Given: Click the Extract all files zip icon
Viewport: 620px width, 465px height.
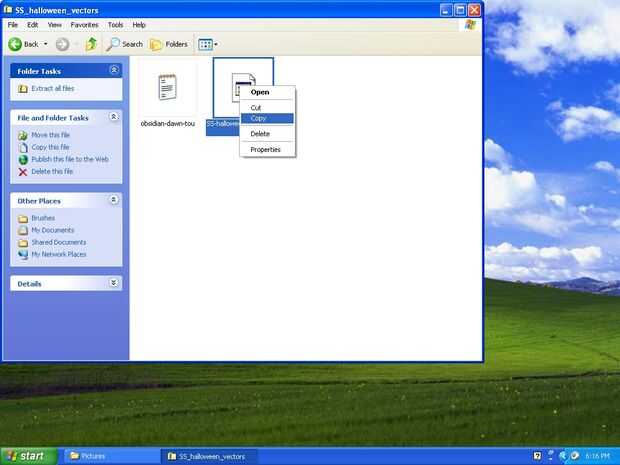Looking at the screenshot, I should point(23,89).
